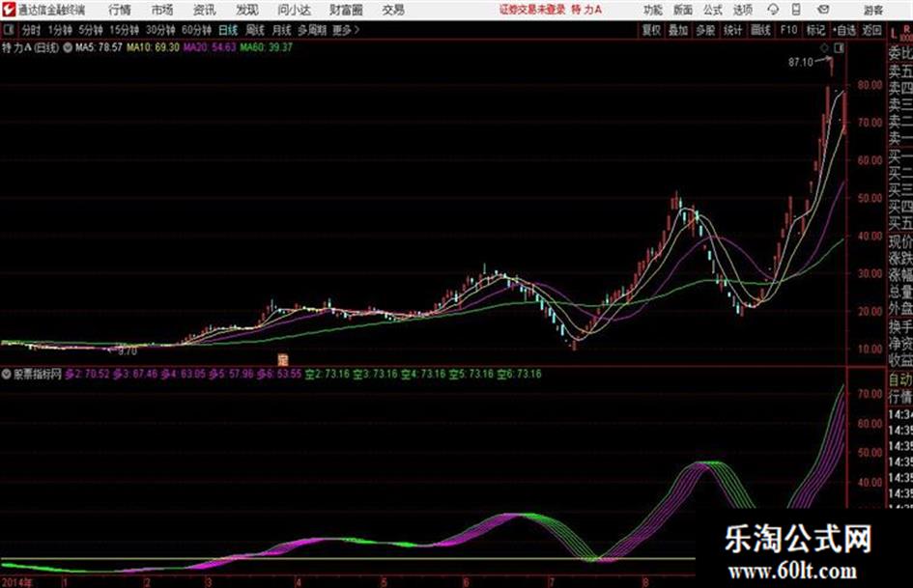Click the 自动 label in the right panel
This screenshot has width=913, height=588.
[x=900, y=380]
